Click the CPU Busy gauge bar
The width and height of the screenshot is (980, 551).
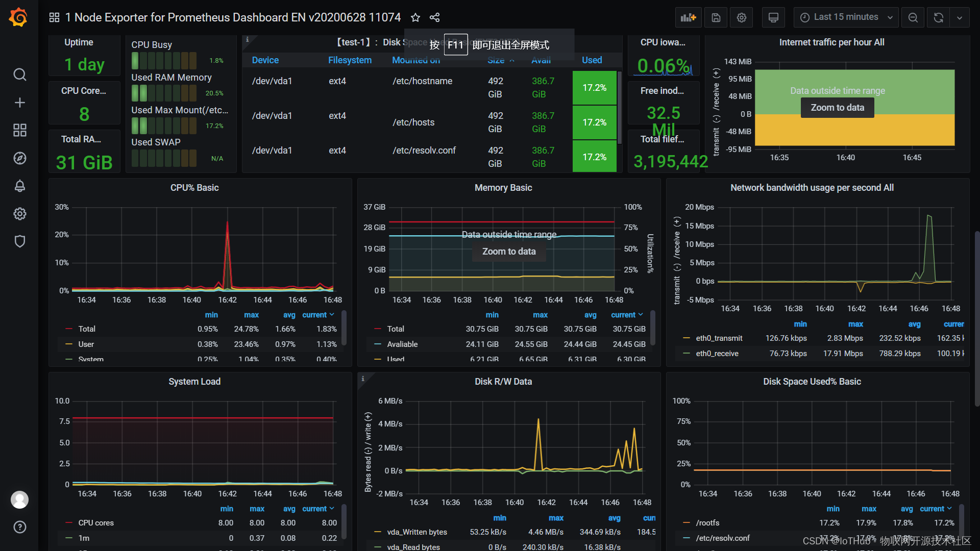(164, 61)
